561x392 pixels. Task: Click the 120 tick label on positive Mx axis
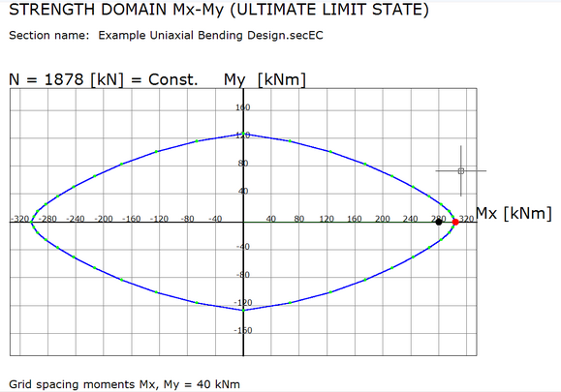[x=327, y=219]
